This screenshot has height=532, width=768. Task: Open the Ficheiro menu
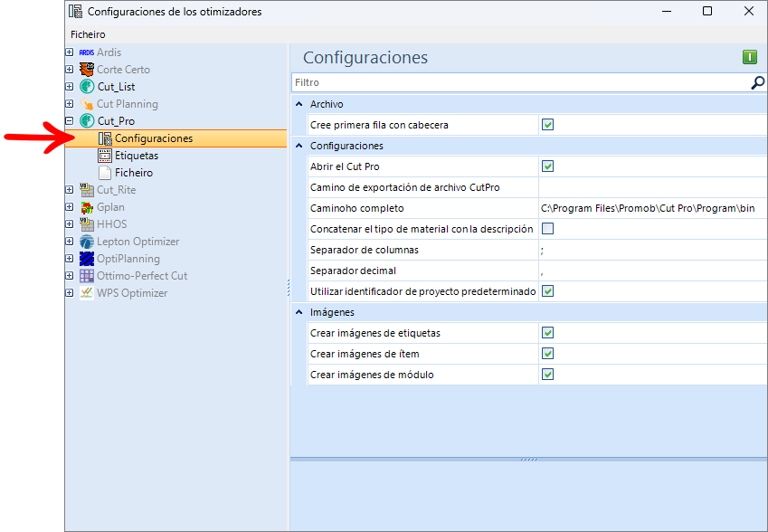88,34
